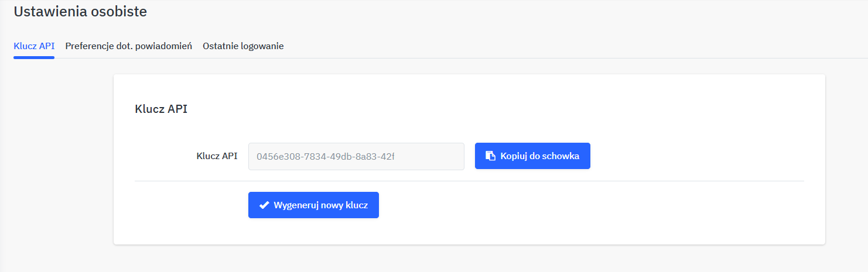Click the word schowka on the copy button

(x=561, y=156)
